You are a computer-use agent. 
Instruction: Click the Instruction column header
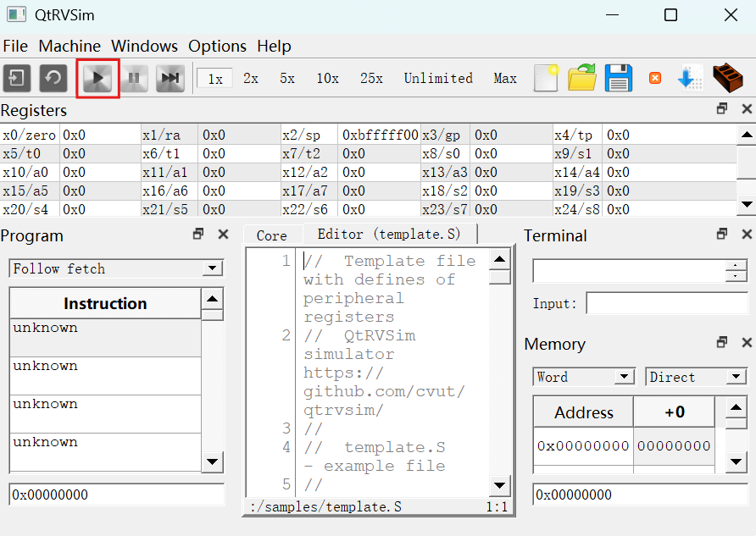click(x=105, y=303)
